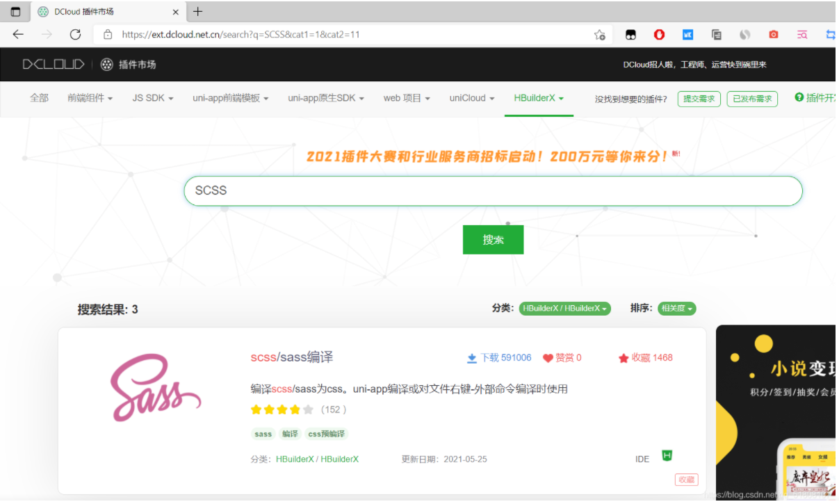The height and width of the screenshot is (504, 839).
Task: Open the scss/sass编译 plugin link
Action: (293, 357)
